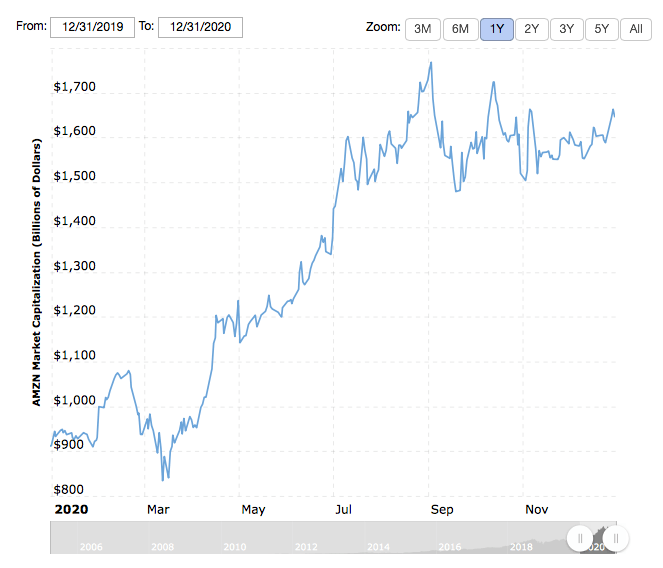Click 2010 on the navigator timeline
The height and width of the screenshot is (568, 663).
(234, 547)
